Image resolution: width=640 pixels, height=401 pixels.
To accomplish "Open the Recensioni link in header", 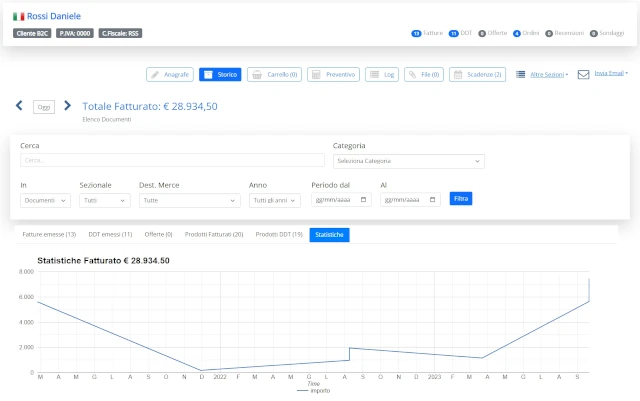I will [x=569, y=33].
